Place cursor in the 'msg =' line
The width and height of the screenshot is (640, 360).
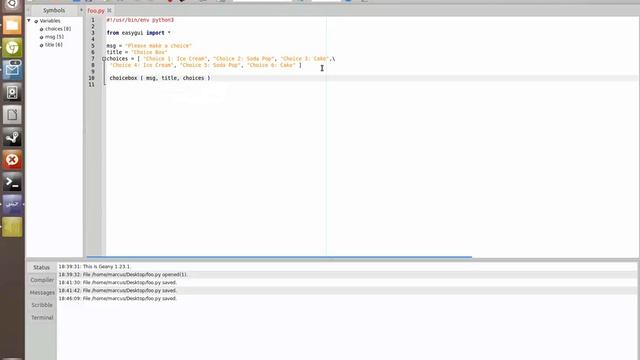(149, 46)
